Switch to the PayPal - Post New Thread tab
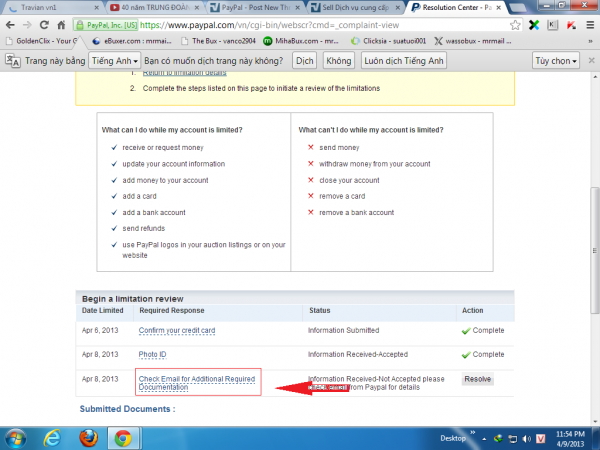Screen dimensions: 600x450 [254, 7]
